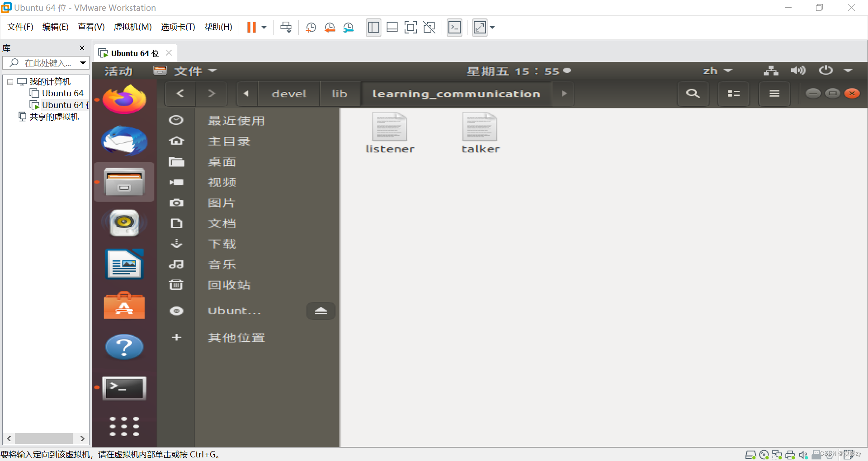Open the Terminal from the dock
This screenshot has width=868, height=461.
pyautogui.click(x=124, y=388)
